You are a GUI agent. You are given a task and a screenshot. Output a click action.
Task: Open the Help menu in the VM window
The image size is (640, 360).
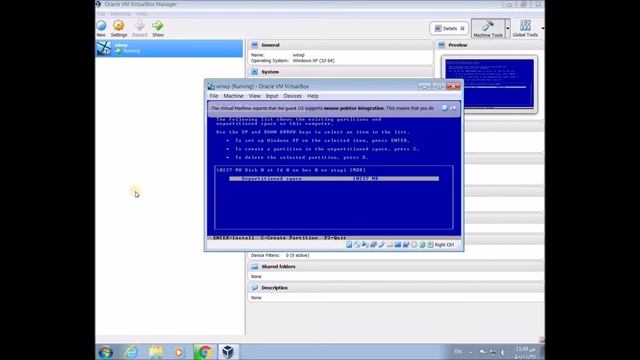(313, 96)
